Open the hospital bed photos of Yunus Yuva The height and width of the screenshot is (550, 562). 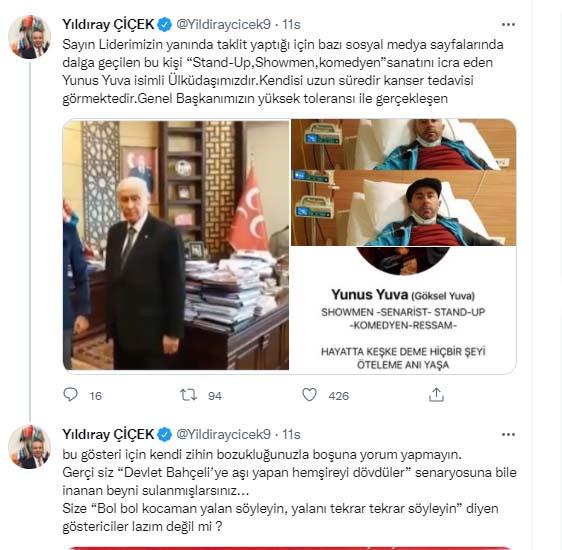404,182
